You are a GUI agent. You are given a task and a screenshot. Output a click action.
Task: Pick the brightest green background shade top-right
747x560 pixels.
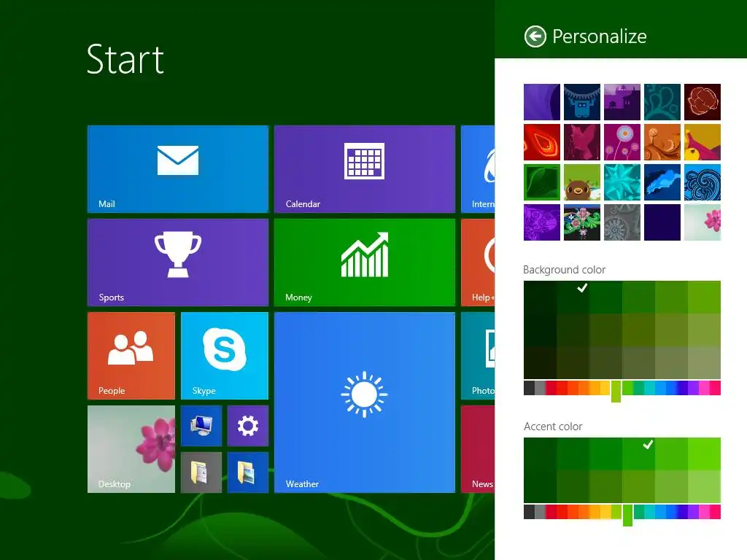click(704, 297)
